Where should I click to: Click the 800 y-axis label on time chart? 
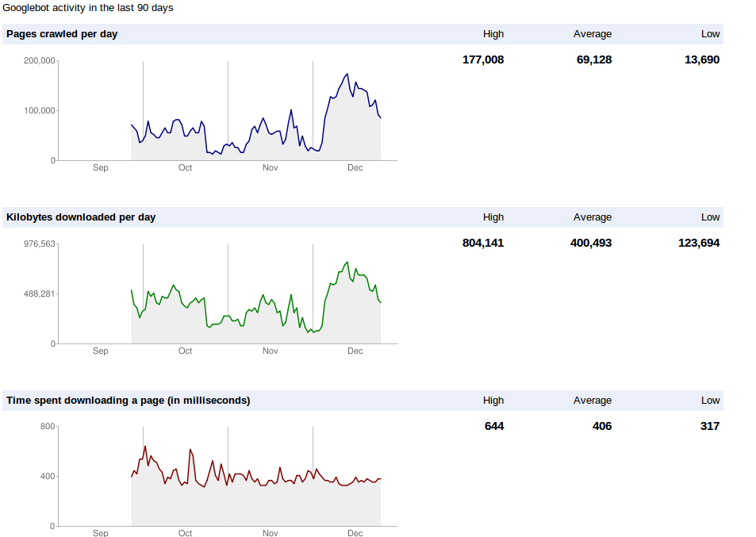[x=47, y=427]
